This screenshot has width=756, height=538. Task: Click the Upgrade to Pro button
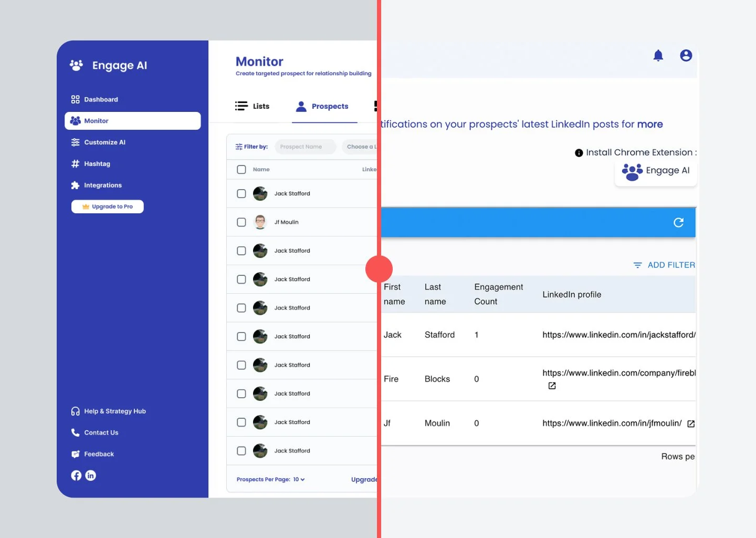point(108,206)
